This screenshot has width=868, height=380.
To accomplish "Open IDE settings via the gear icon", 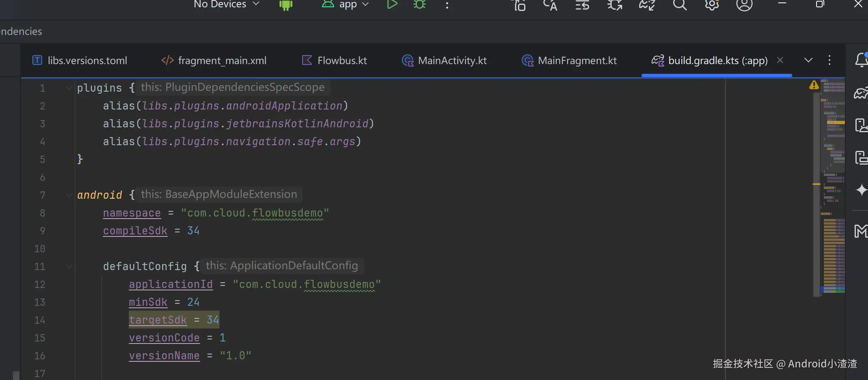I will point(712,5).
